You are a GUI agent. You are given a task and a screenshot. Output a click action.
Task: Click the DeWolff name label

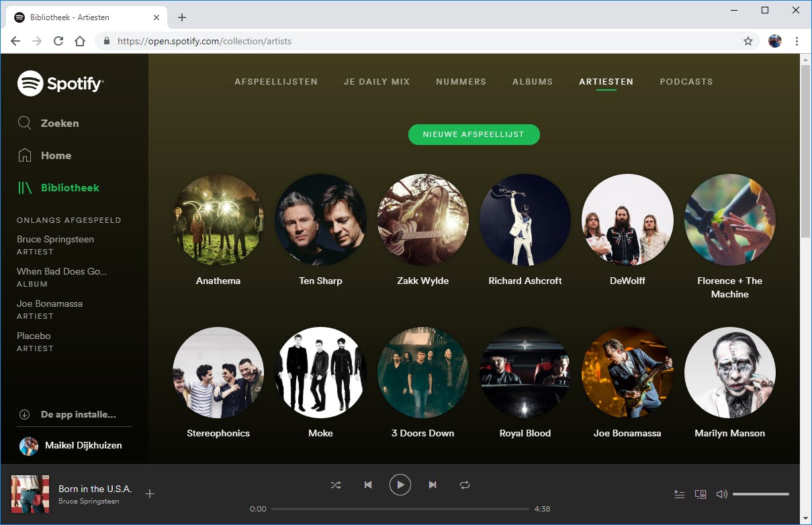point(627,281)
